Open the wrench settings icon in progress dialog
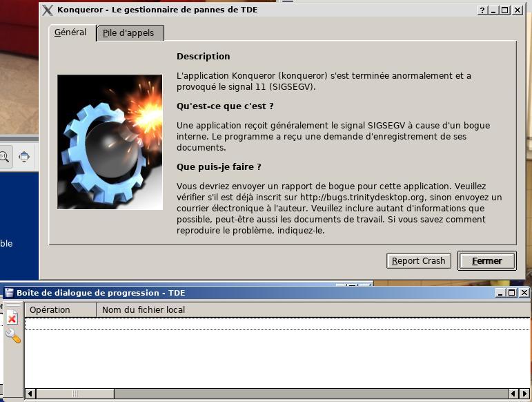The width and height of the screenshot is (532, 402). point(13,336)
